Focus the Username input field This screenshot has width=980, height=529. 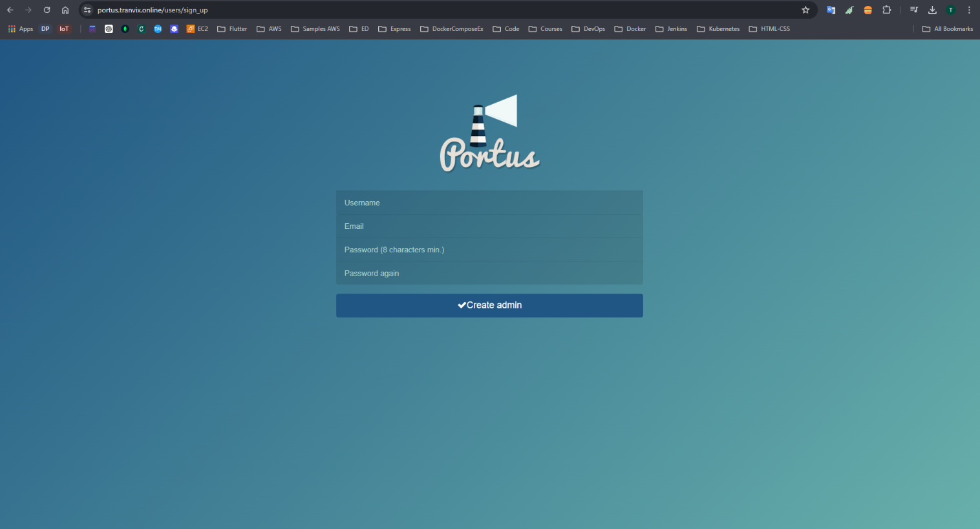click(489, 202)
